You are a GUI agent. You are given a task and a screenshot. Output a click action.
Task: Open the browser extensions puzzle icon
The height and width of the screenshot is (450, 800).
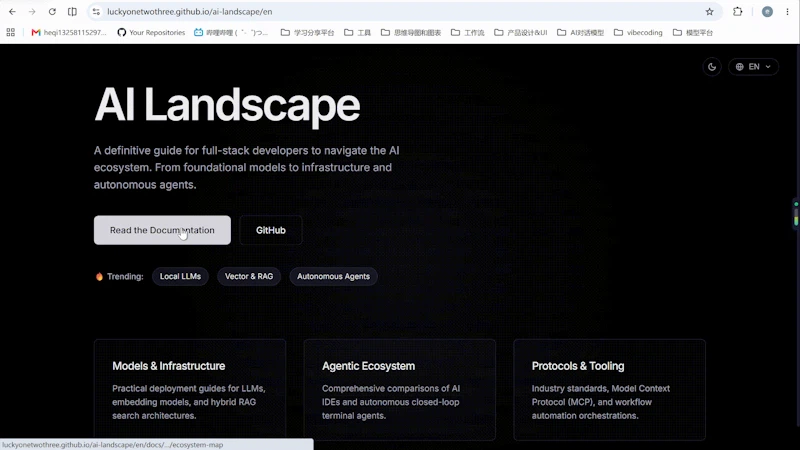[x=738, y=11]
